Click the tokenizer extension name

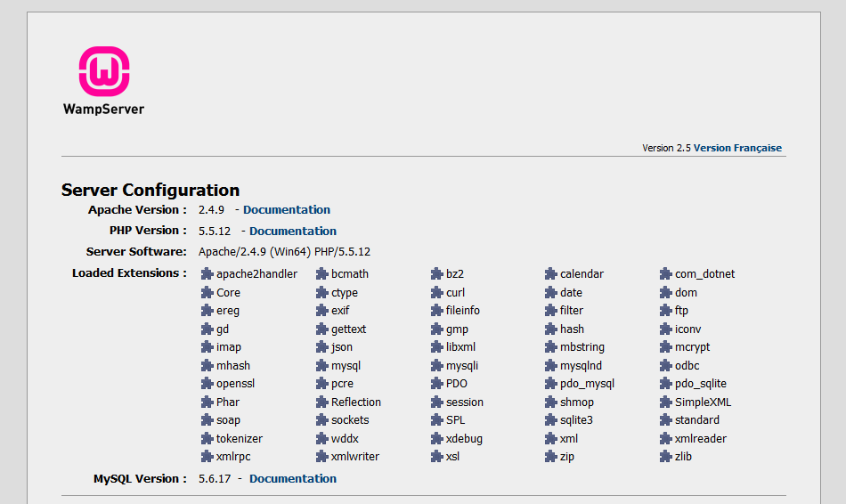[240, 439]
